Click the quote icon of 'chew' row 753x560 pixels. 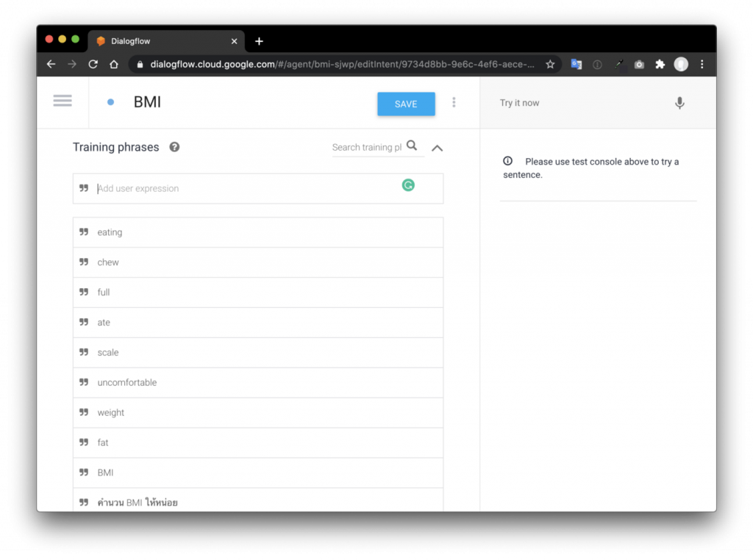pos(84,262)
